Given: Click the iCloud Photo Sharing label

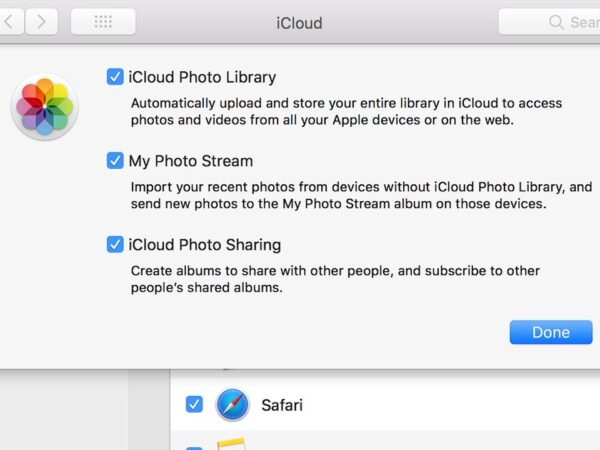Looking at the screenshot, I should click(204, 245).
